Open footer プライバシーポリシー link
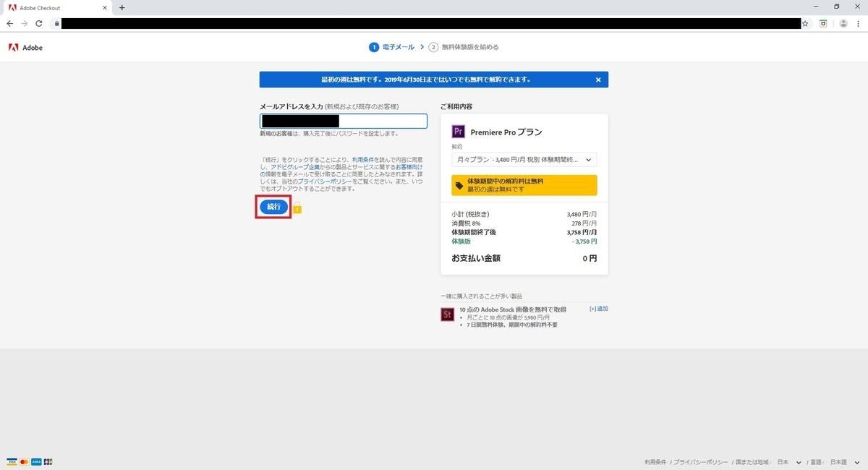Viewport: 868px width, 470px height. point(700,462)
